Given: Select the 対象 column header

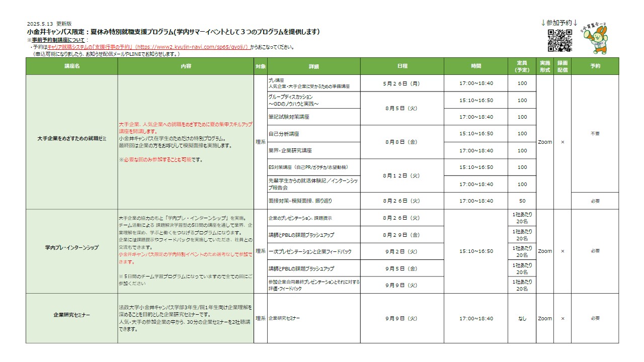Looking at the screenshot, I should click(260, 66).
